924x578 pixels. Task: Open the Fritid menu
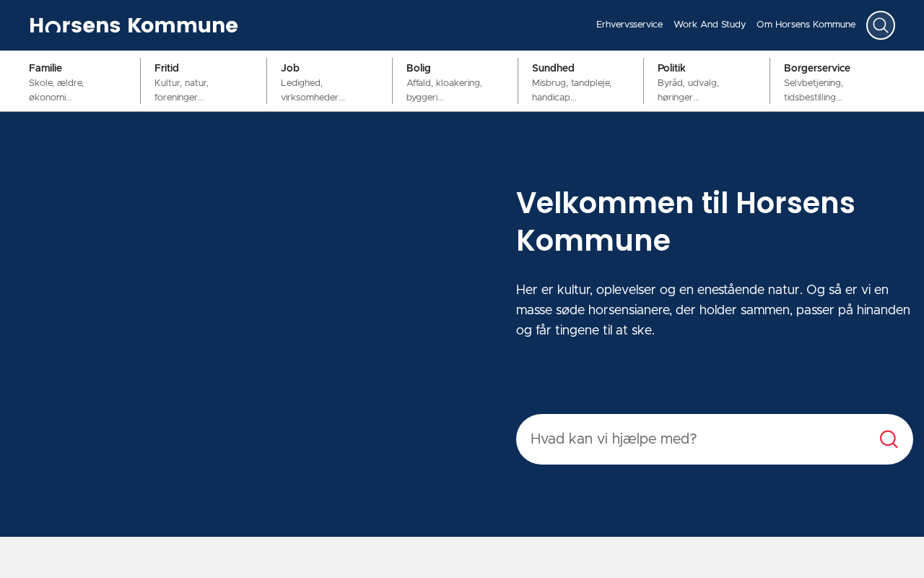pyautogui.click(x=204, y=82)
